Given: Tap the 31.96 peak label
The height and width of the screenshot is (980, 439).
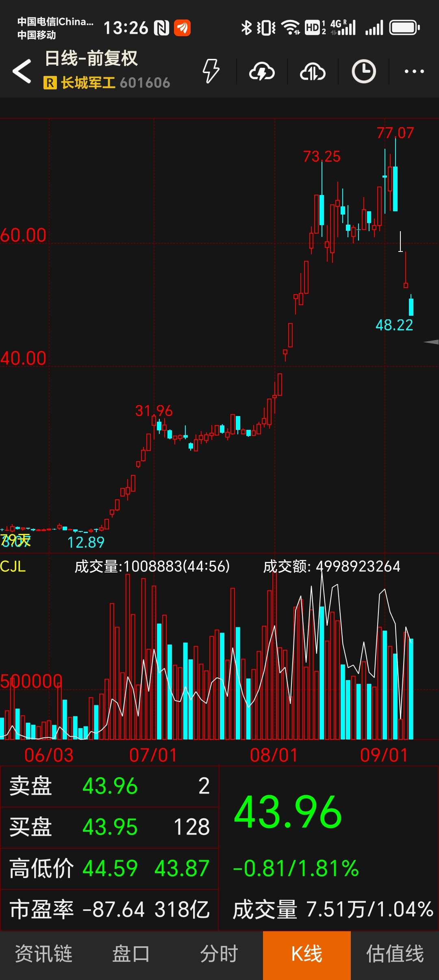Looking at the screenshot, I should [154, 411].
